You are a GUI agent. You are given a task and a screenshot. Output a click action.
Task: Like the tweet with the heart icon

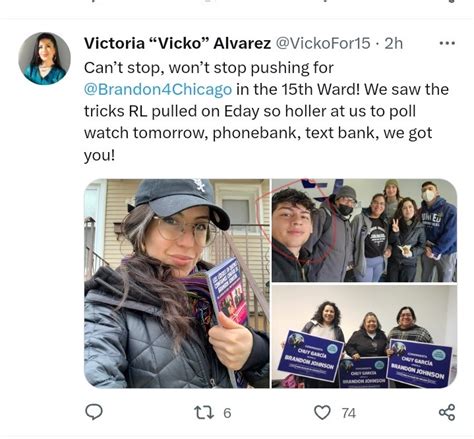pos(322,413)
